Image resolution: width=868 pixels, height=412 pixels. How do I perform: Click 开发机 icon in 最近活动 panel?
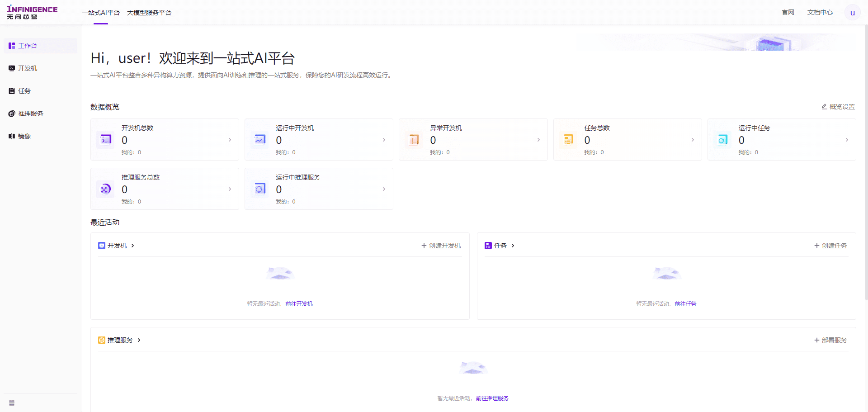pos(102,246)
